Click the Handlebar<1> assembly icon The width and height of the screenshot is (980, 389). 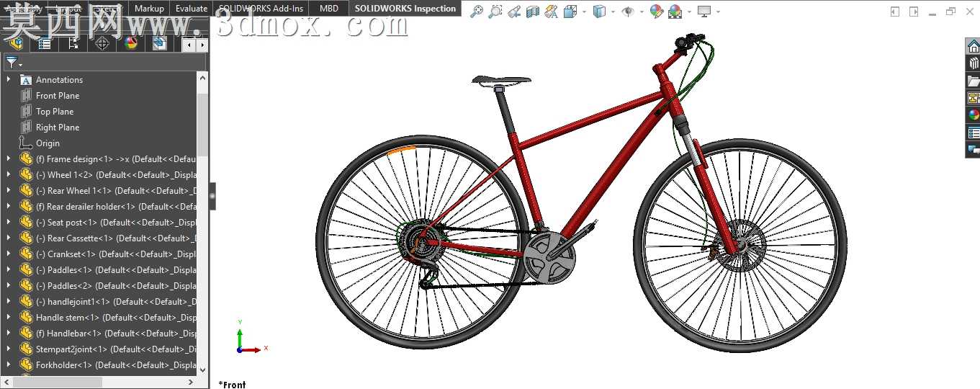tap(26, 333)
